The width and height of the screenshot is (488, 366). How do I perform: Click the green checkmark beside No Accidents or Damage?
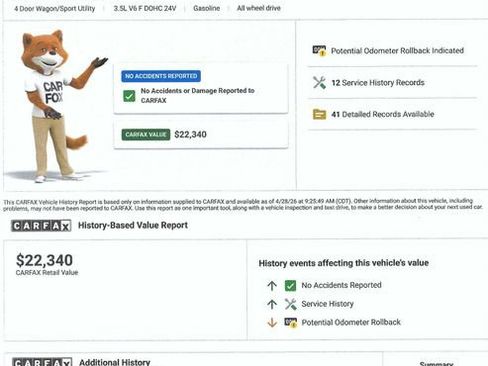click(129, 96)
